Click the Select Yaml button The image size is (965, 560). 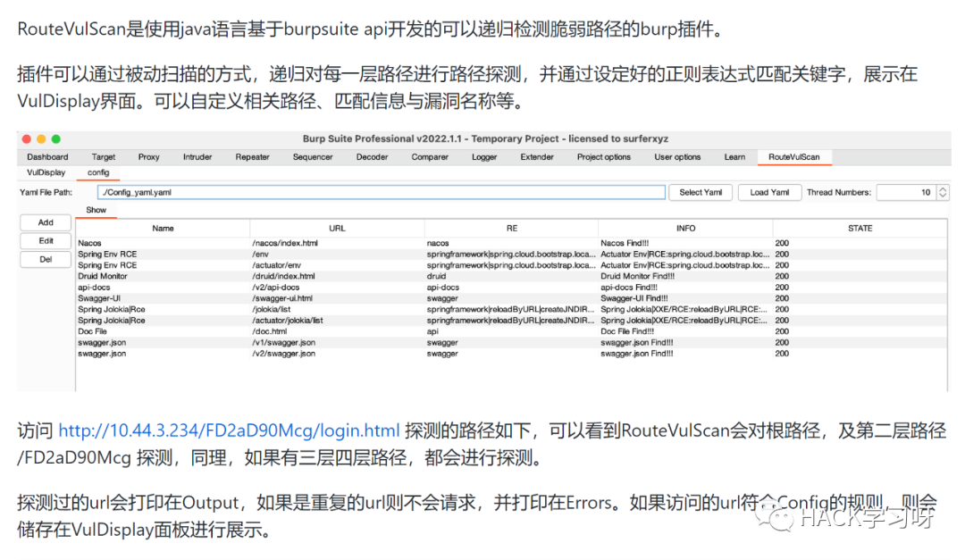tap(701, 192)
